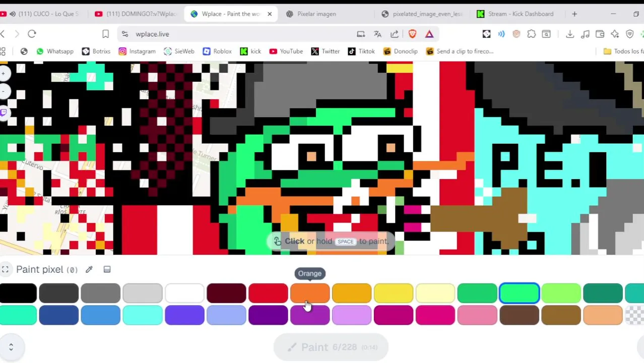644x363 pixels.
Task: Open the Pixelar imagen tab
Action: point(316,14)
